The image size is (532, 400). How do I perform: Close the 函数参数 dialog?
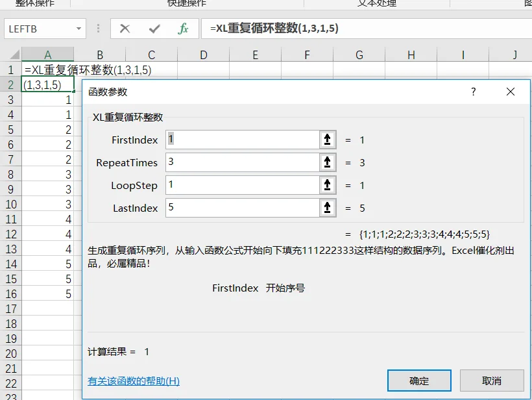(511, 92)
